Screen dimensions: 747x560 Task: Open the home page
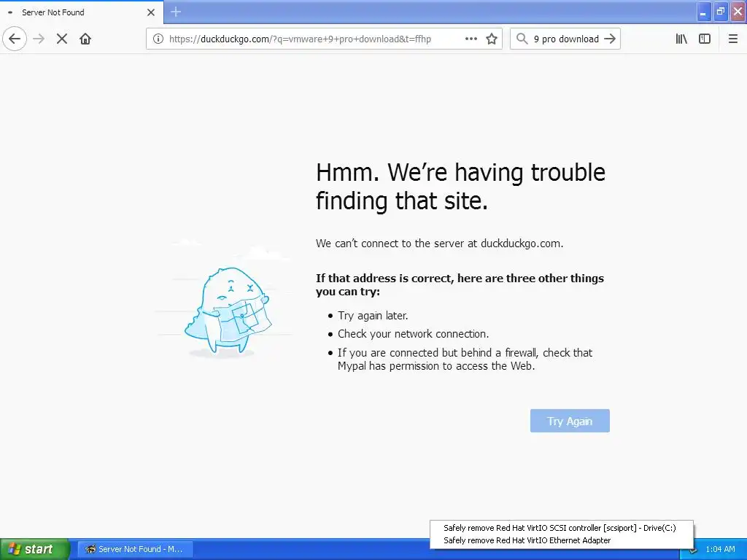tap(85, 39)
